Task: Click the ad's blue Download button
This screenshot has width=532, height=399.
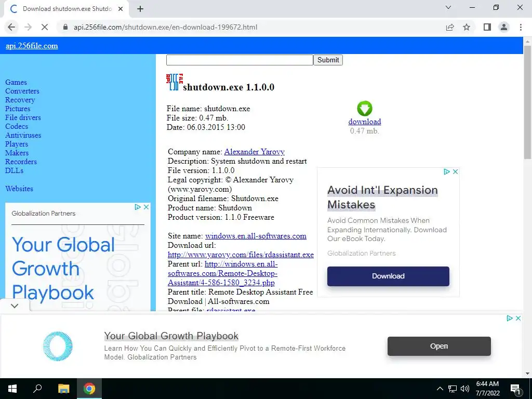Action: (x=388, y=276)
